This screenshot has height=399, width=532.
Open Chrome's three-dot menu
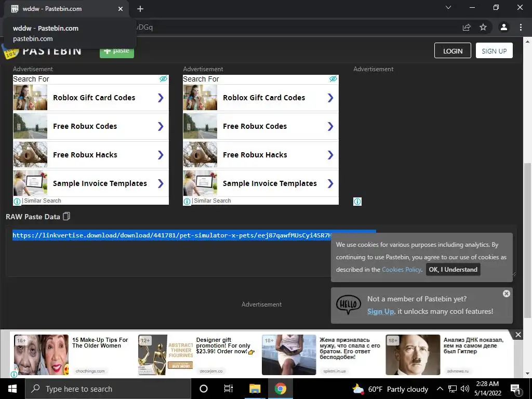click(521, 27)
